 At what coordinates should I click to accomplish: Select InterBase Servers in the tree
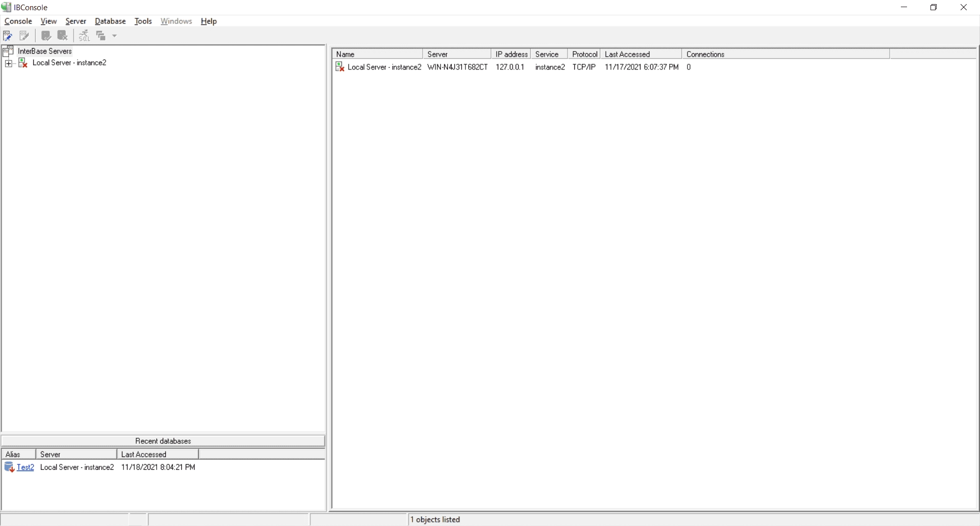coord(45,51)
